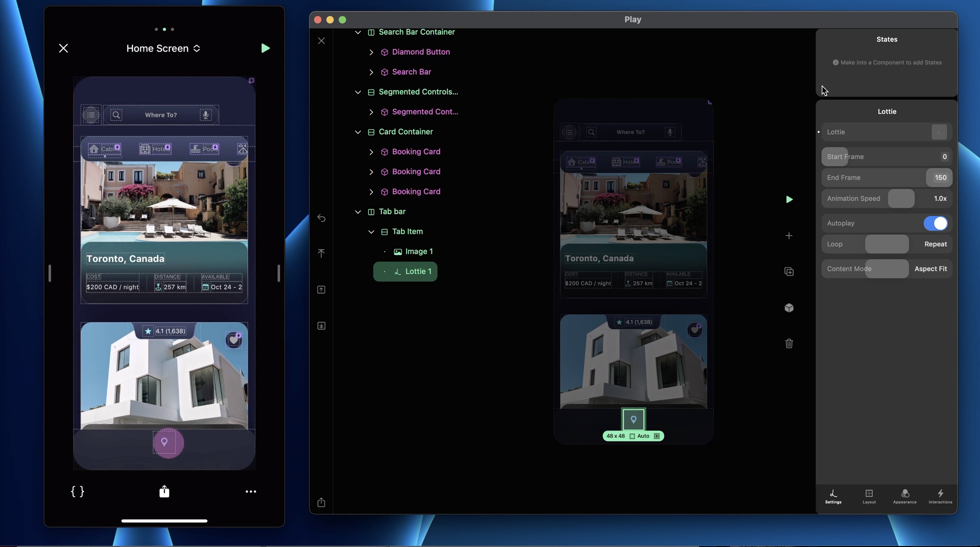This screenshot has height=547, width=980.
Task: Click the green play preview button
Action: [x=789, y=199]
